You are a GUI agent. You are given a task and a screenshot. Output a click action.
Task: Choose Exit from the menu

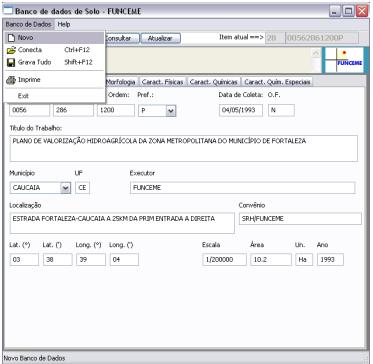pyautogui.click(x=54, y=96)
